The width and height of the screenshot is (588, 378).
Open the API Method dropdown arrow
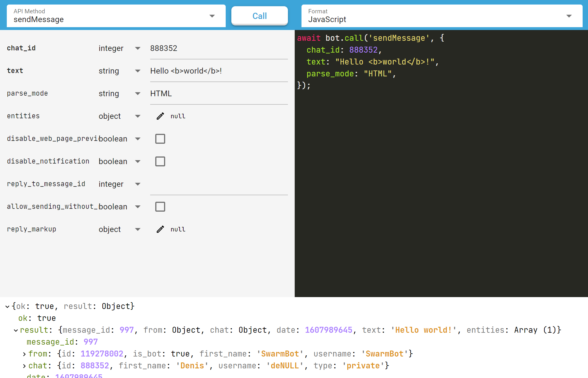pos(212,16)
